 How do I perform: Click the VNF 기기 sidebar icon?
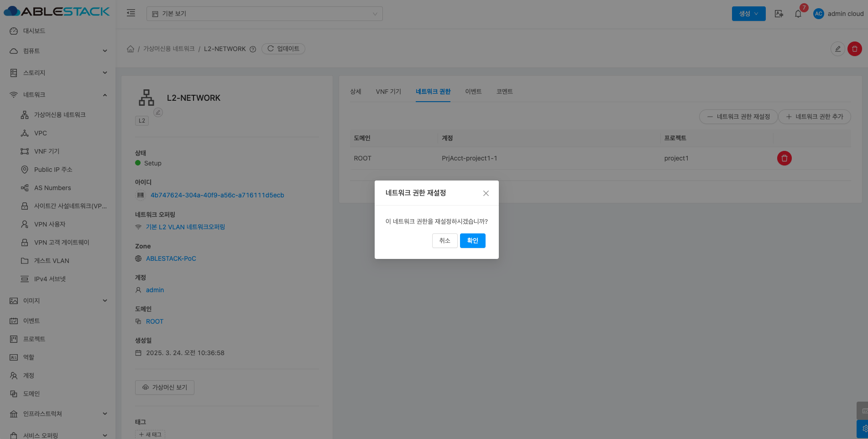point(25,151)
